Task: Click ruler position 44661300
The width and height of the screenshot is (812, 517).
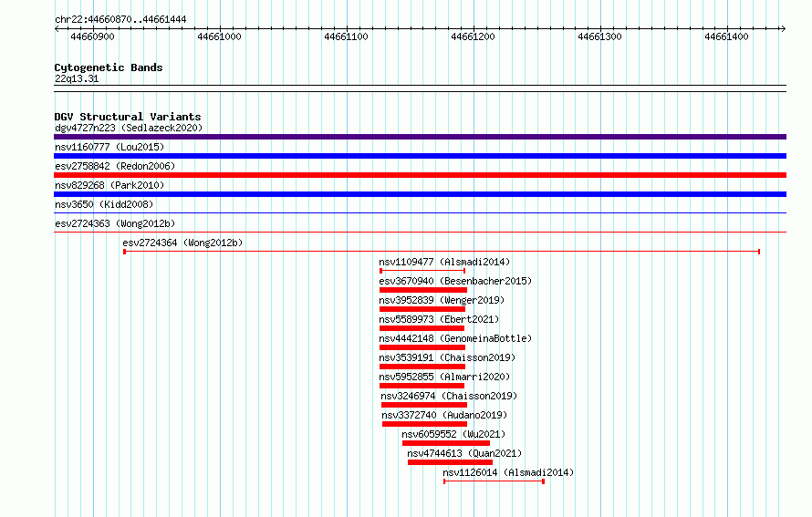Action: (599, 36)
